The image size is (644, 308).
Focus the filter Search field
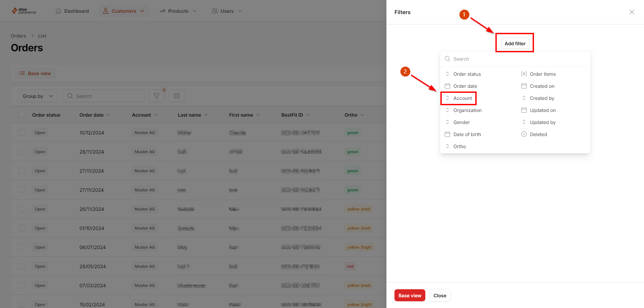[x=515, y=59]
